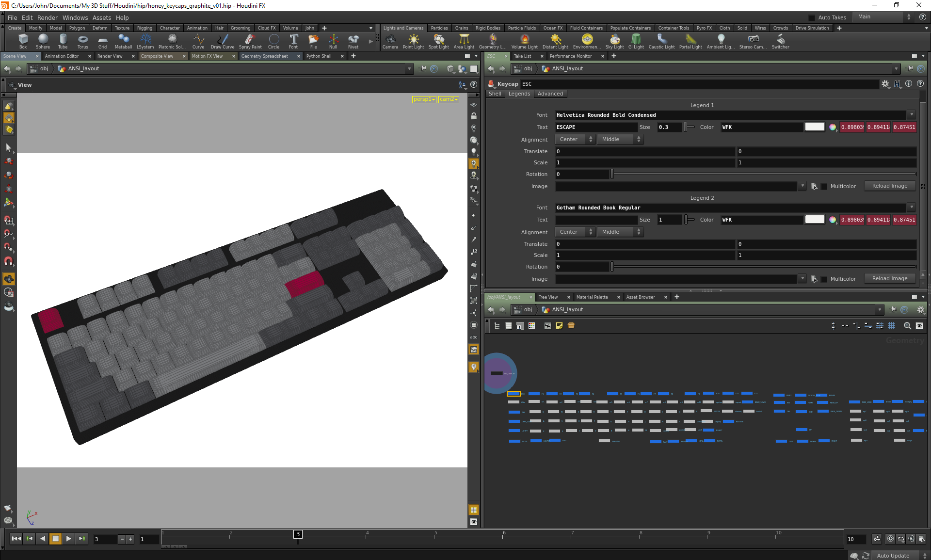Click the play button on timeline
Screen dimensions: 931x560
[x=68, y=539]
